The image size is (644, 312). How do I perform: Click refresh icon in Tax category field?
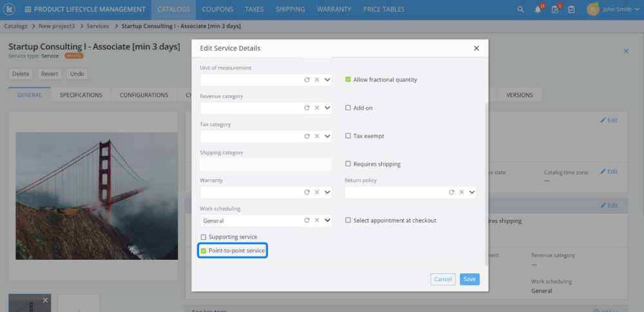pos(307,136)
